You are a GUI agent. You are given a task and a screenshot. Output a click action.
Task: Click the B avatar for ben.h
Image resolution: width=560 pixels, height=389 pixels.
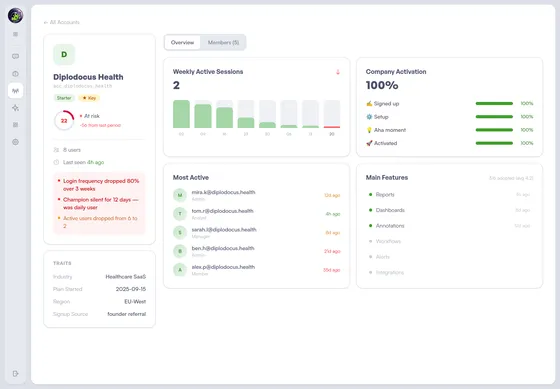tap(180, 251)
